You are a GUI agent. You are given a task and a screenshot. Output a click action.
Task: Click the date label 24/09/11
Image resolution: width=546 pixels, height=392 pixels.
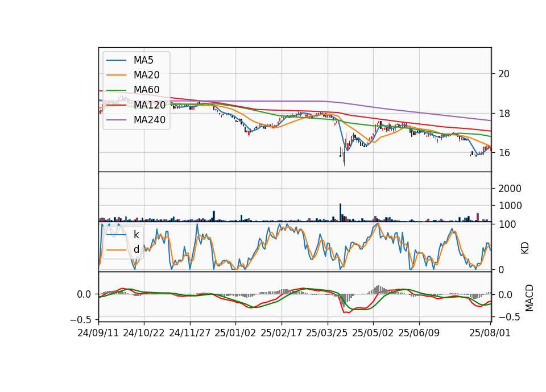98,333
